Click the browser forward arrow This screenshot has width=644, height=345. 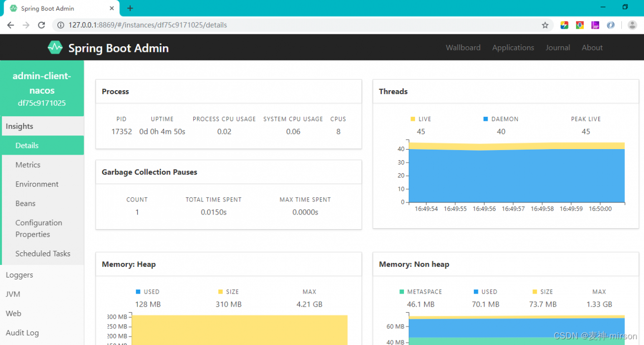pyautogui.click(x=26, y=25)
